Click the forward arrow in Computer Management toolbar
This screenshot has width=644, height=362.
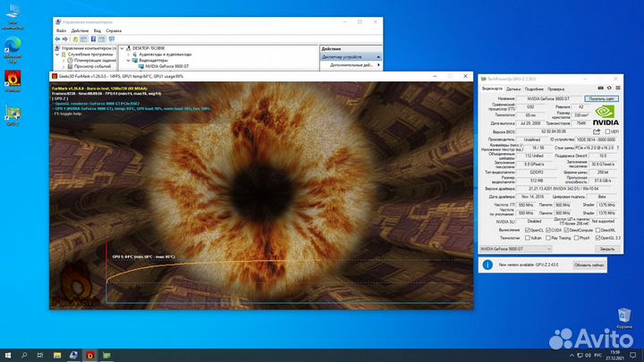point(65,39)
